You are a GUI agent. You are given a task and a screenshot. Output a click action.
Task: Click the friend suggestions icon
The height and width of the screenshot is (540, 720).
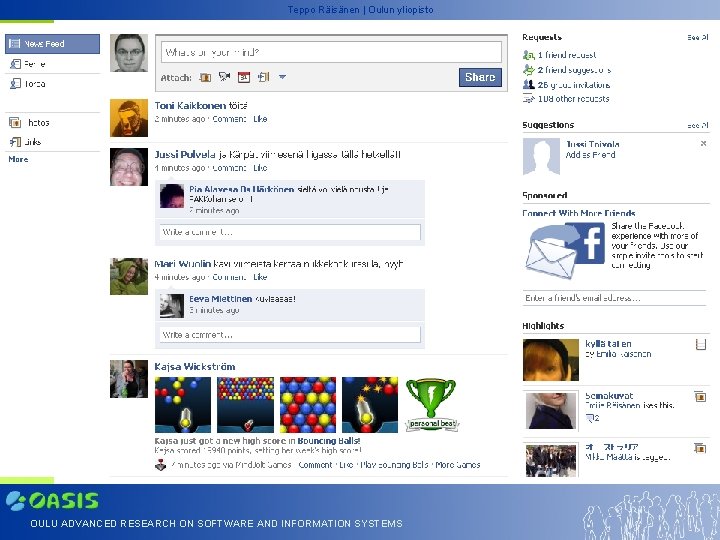tap(529, 70)
